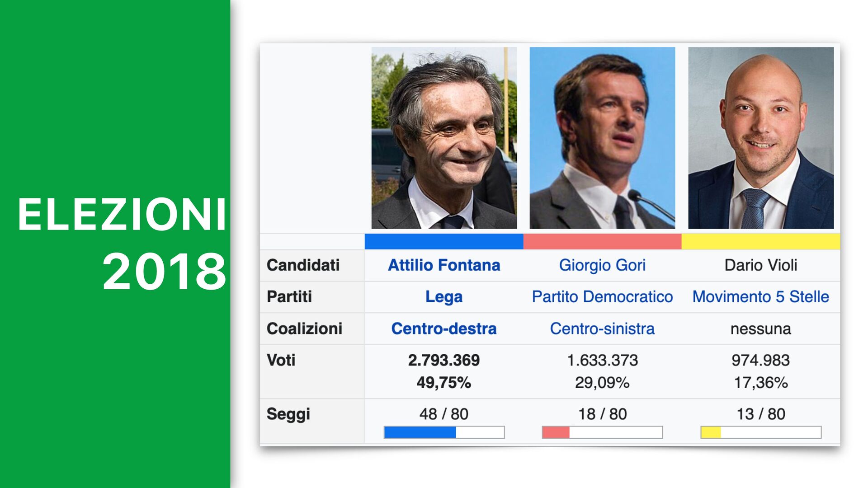868x488 pixels.
Task: Click the yellow color band under the third photo
Action: (760, 241)
